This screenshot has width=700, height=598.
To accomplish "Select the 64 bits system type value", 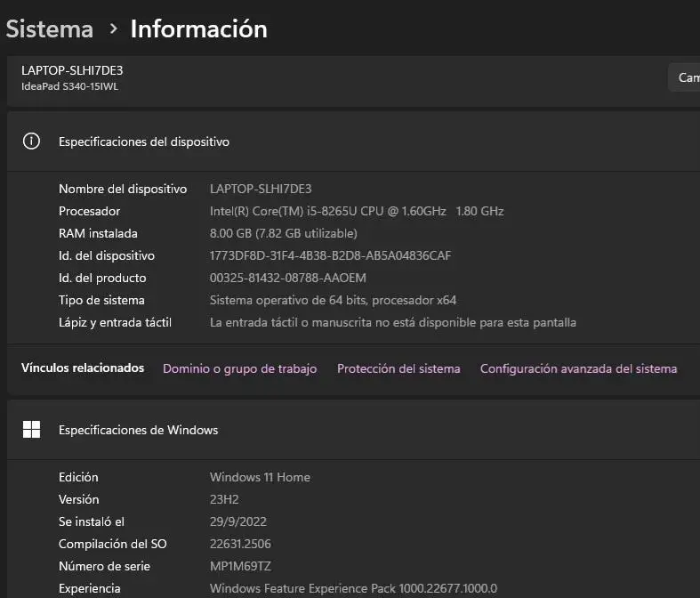I will point(333,300).
